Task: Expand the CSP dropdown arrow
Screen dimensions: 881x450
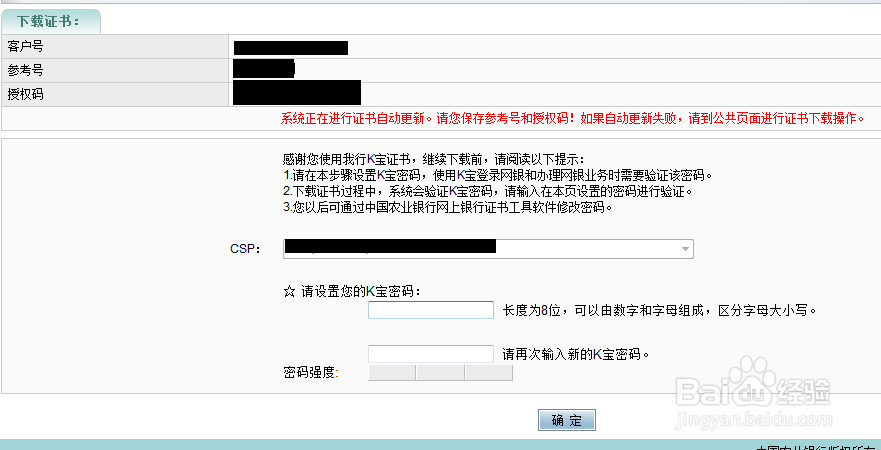Action: (x=684, y=248)
